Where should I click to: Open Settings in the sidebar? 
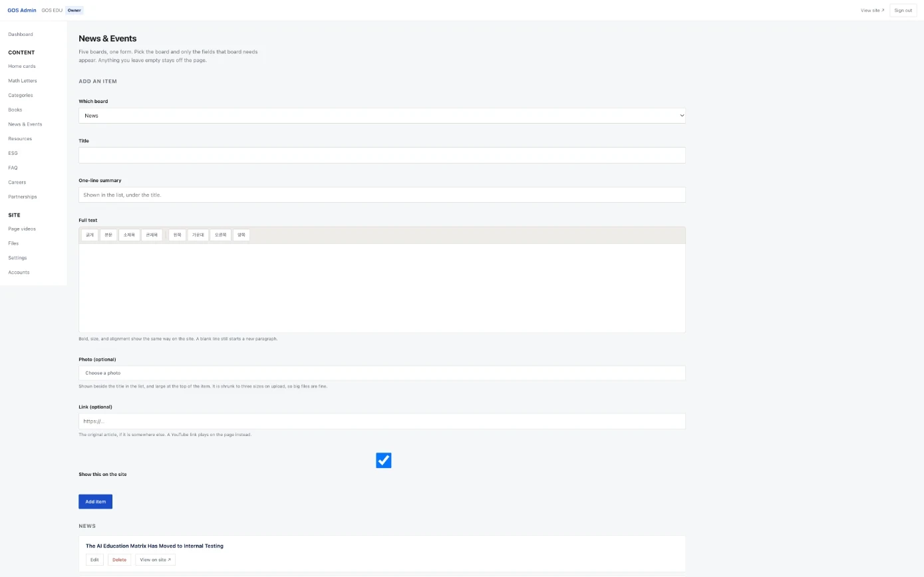[x=17, y=258]
